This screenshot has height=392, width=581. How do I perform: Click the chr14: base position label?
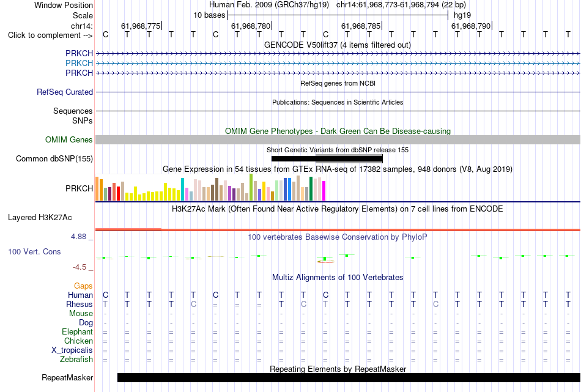click(81, 26)
